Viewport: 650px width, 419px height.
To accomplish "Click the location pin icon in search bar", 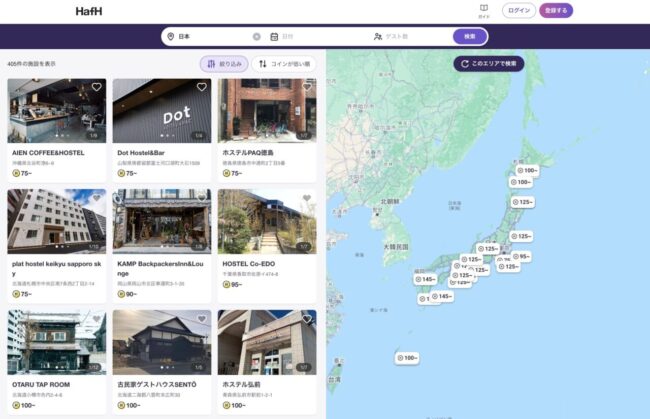I will point(170,36).
